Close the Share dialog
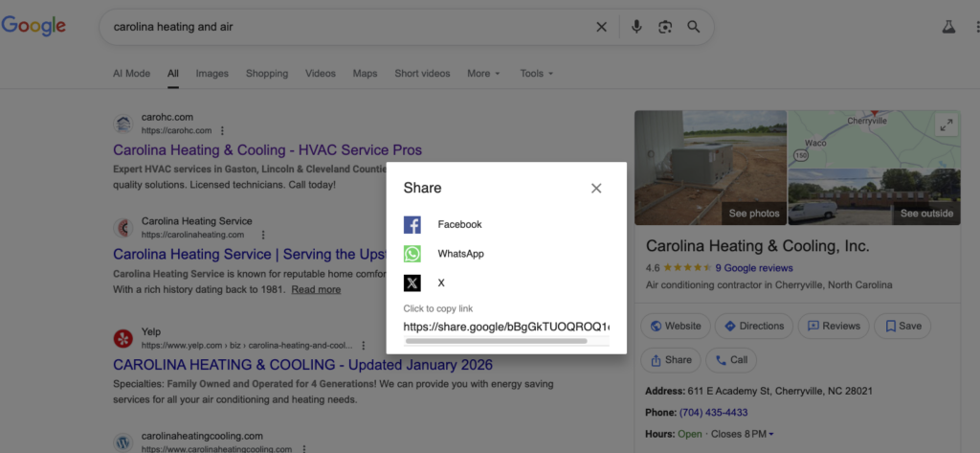This screenshot has height=453, width=980. point(596,189)
